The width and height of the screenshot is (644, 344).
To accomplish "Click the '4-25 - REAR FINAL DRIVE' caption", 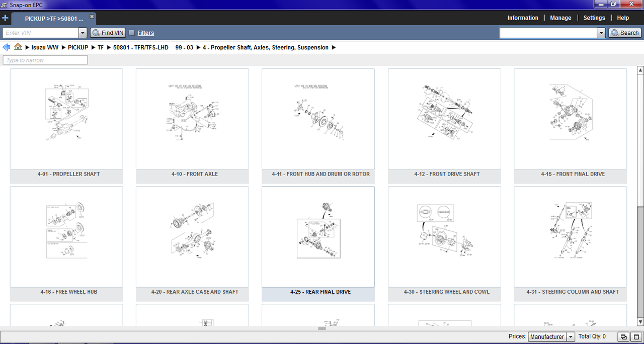I will coord(320,292).
